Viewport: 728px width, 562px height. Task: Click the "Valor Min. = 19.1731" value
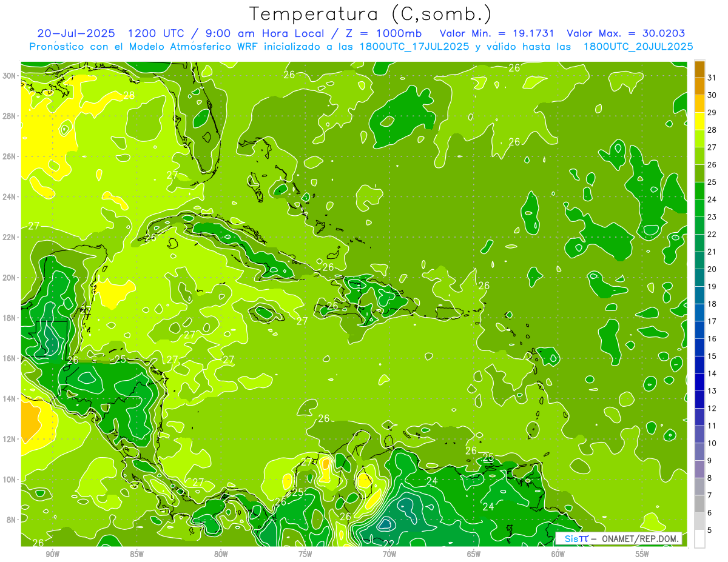(x=497, y=33)
